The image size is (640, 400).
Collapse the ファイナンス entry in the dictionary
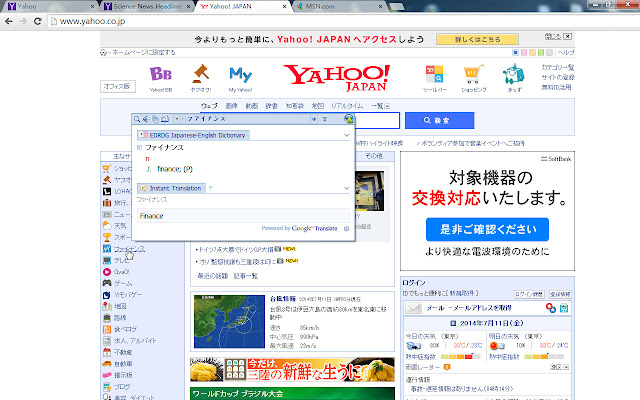(x=140, y=147)
